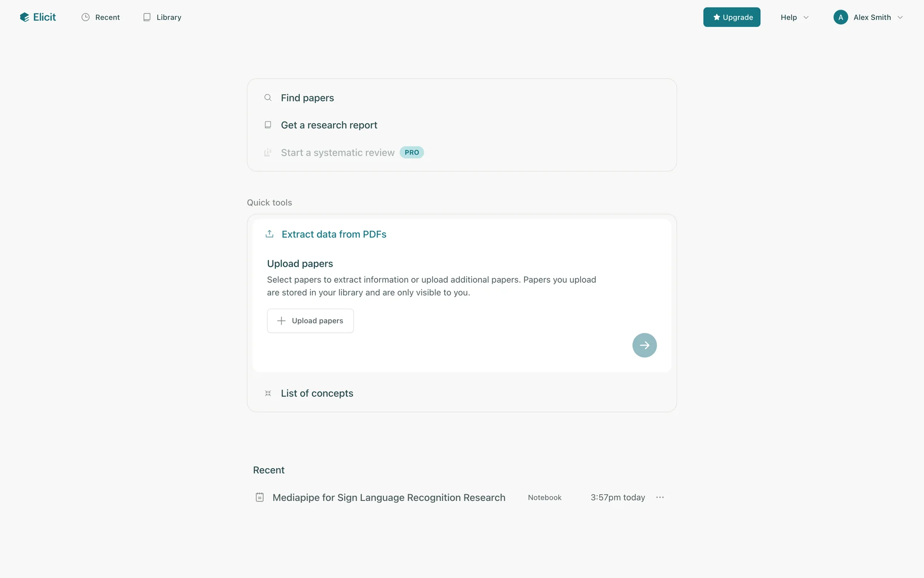The image size is (924, 578).
Task: Expand the Help dropdown menu
Action: pos(794,17)
